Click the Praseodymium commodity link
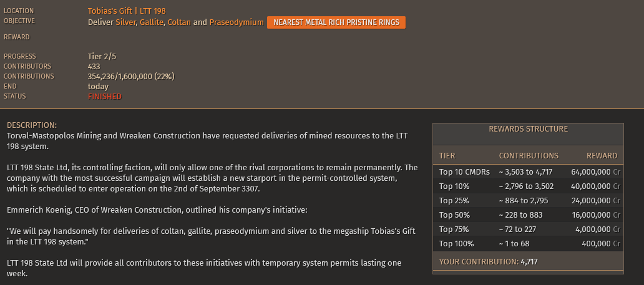 pos(236,22)
